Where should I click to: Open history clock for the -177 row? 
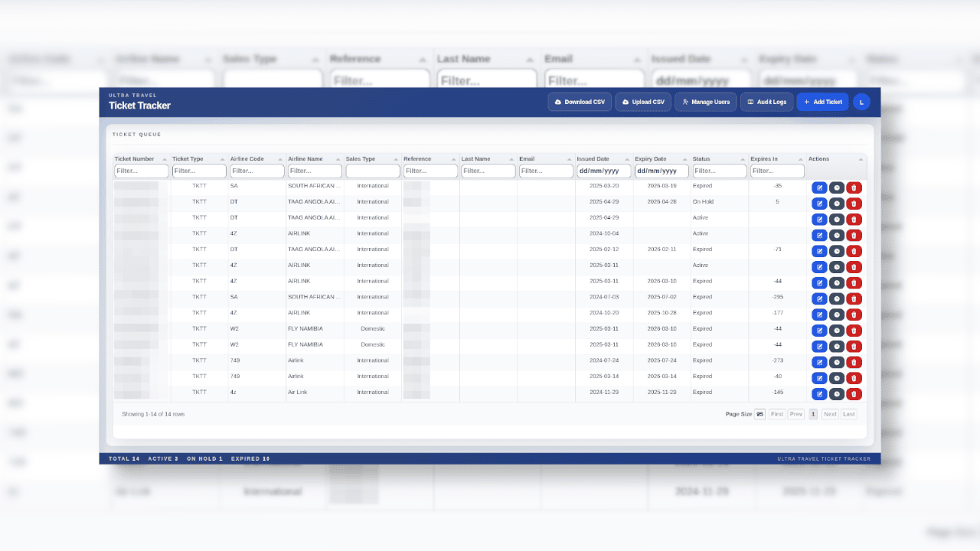click(x=837, y=315)
